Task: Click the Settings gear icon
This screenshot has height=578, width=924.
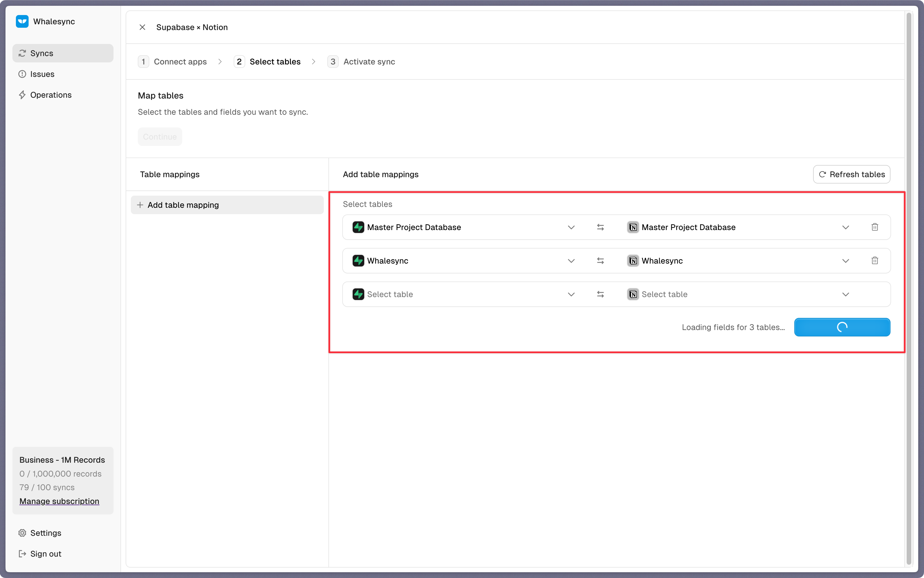Action: tap(22, 533)
